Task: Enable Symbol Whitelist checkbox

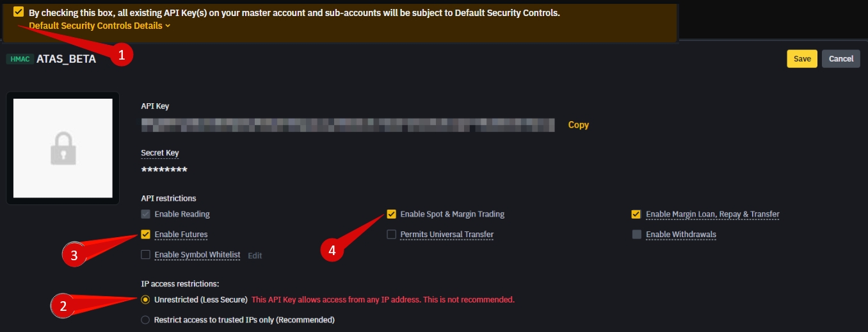Action: tap(146, 255)
